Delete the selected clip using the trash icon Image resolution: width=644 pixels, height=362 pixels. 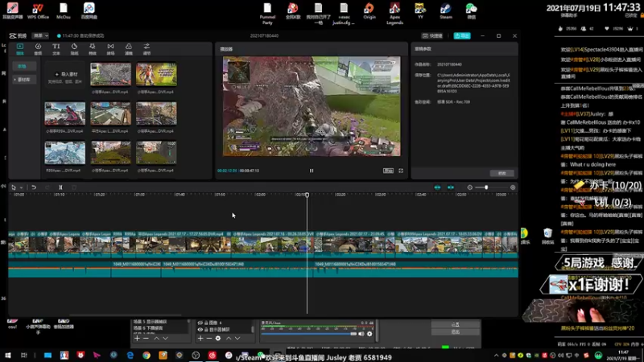pyautogui.click(x=74, y=187)
